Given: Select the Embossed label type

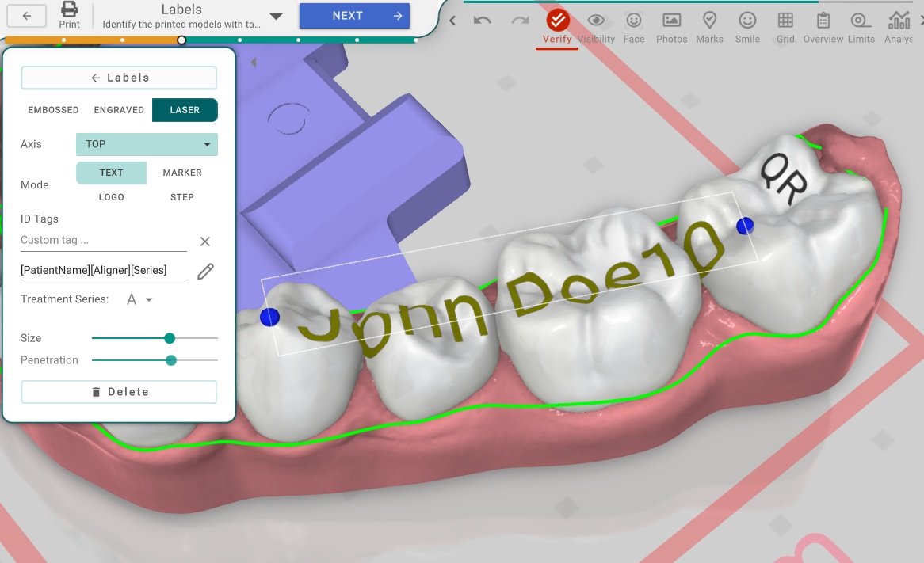Looking at the screenshot, I should pos(53,110).
